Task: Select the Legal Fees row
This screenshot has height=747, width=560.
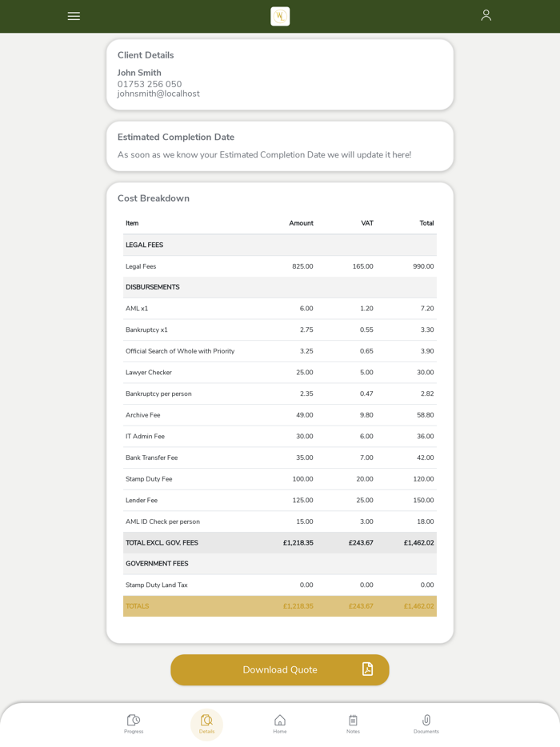Action: tap(280, 266)
